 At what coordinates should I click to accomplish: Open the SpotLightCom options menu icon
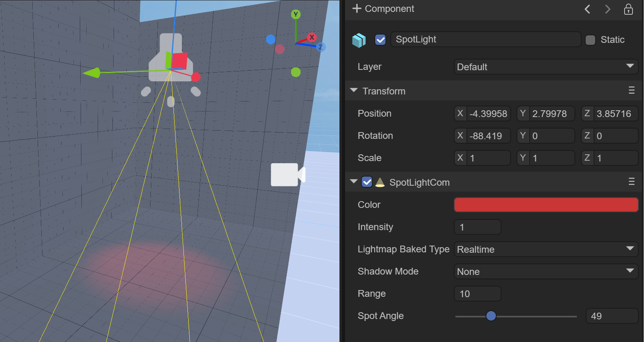point(631,182)
